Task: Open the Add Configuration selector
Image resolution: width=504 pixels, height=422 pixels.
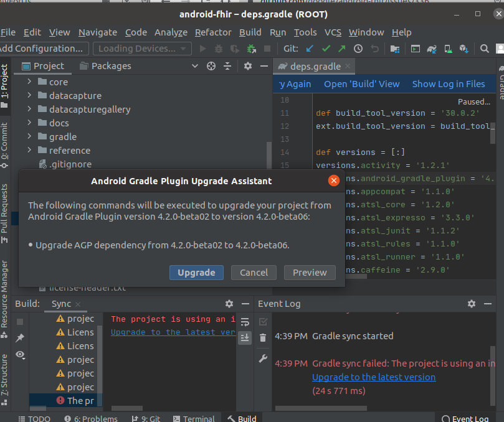Action: pos(44,49)
